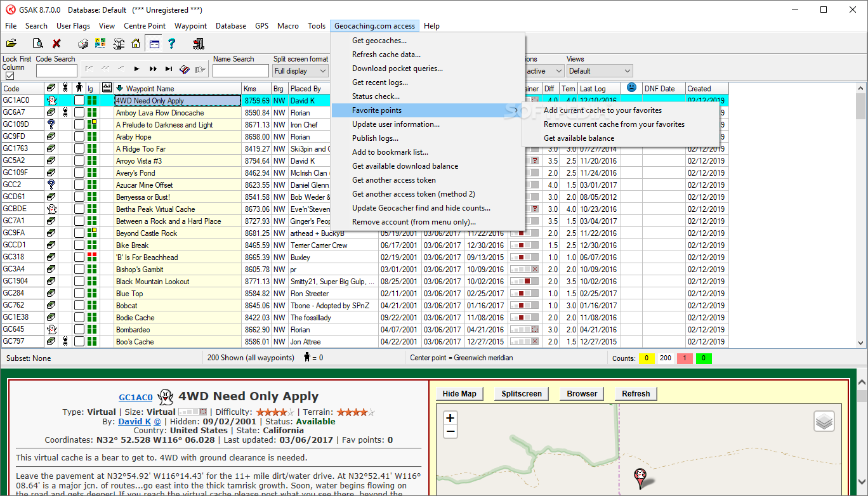Click the person figure column header icon
Screen dimensions: 868x496
[x=79, y=88]
